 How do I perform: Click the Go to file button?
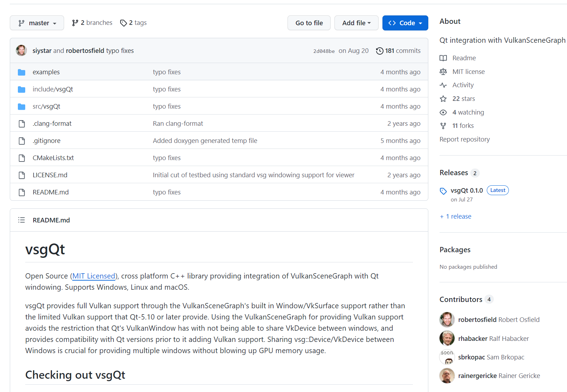pos(309,23)
